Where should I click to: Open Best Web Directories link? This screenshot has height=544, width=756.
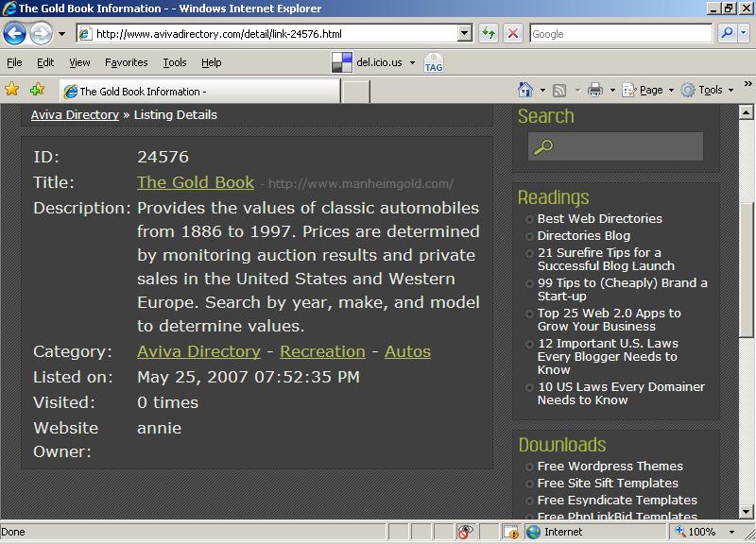(x=600, y=218)
